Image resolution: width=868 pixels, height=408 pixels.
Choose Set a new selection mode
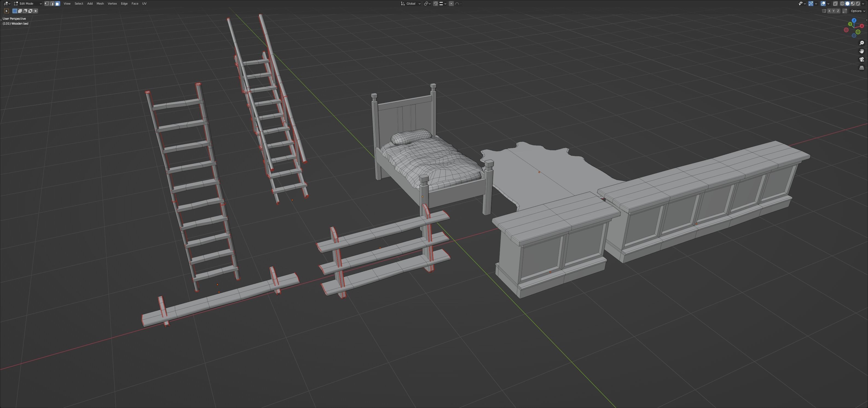tap(15, 11)
